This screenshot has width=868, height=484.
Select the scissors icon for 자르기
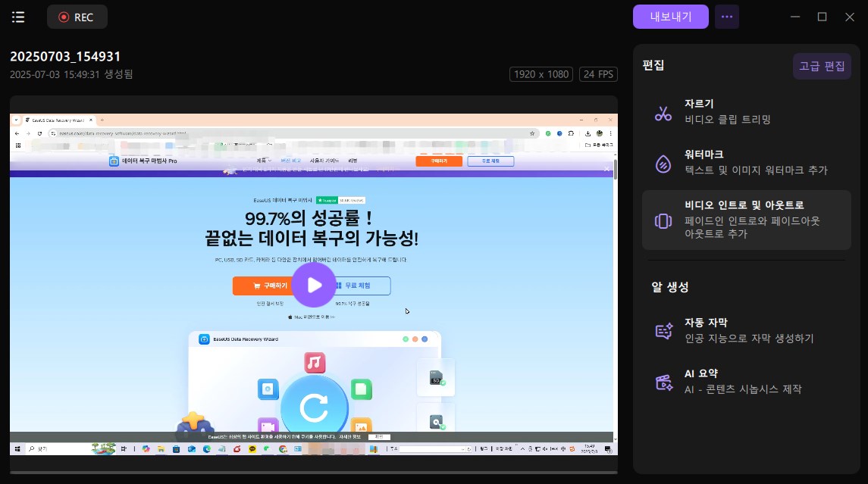[x=663, y=114]
